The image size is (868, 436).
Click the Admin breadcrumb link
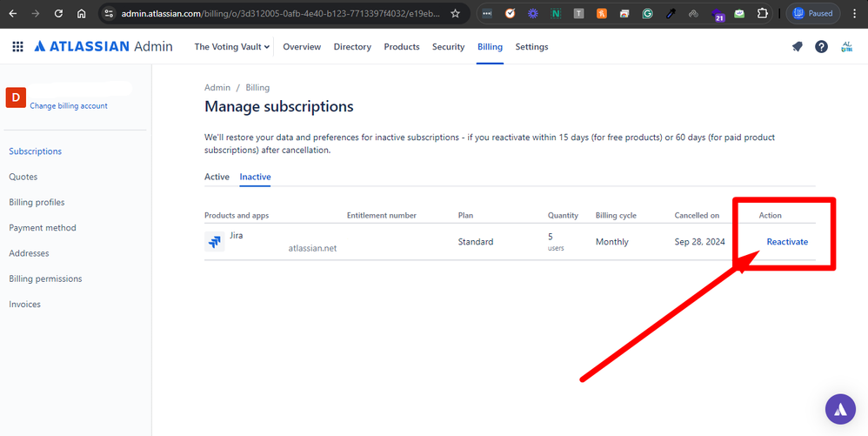(x=217, y=88)
